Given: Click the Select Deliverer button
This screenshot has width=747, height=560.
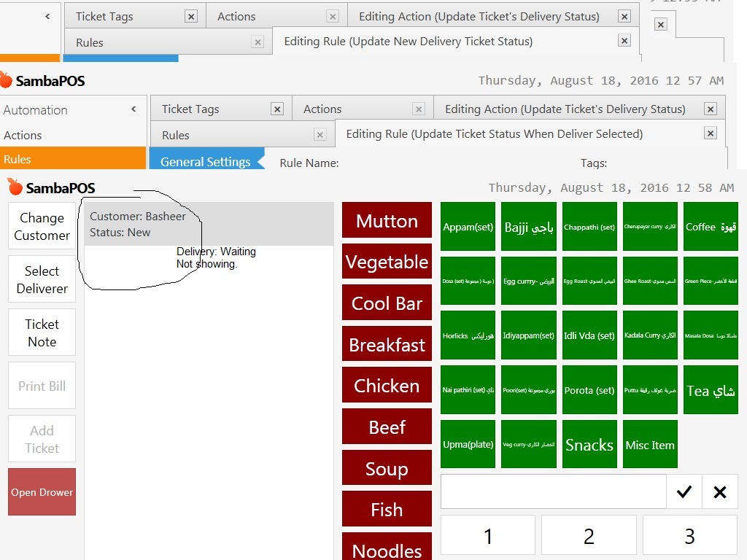Looking at the screenshot, I should tap(42, 279).
